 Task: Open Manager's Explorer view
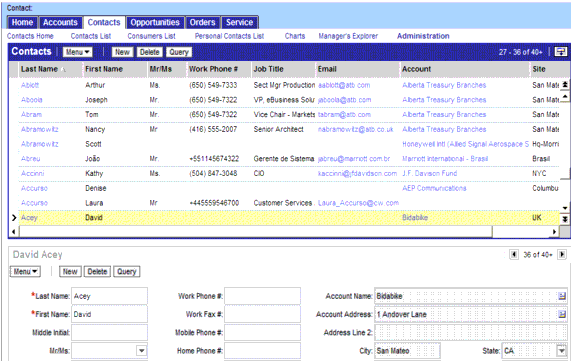[x=348, y=36]
